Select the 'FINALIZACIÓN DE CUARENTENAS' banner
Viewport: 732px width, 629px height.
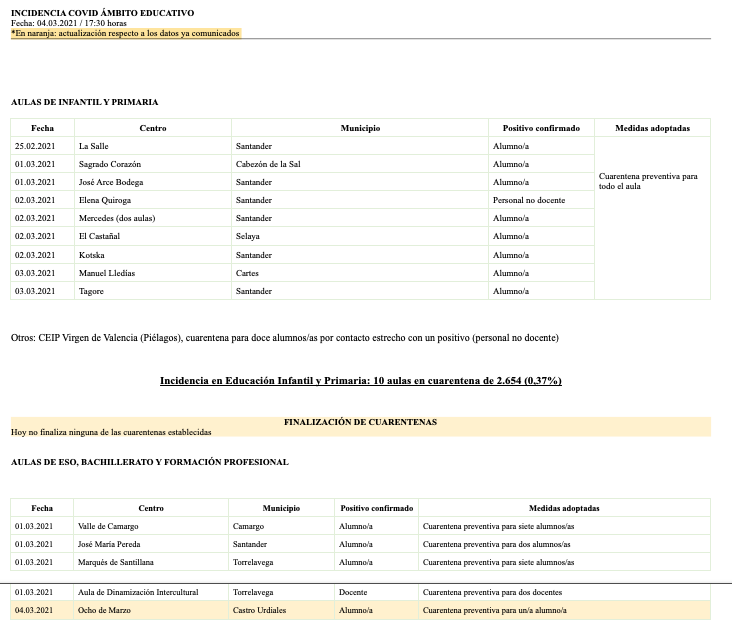[x=360, y=422]
